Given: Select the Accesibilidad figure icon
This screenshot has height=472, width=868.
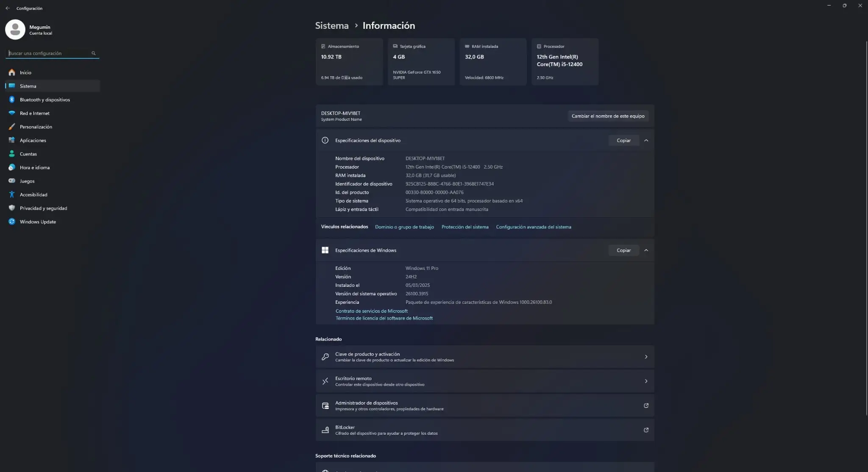Looking at the screenshot, I should pos(12,194).
